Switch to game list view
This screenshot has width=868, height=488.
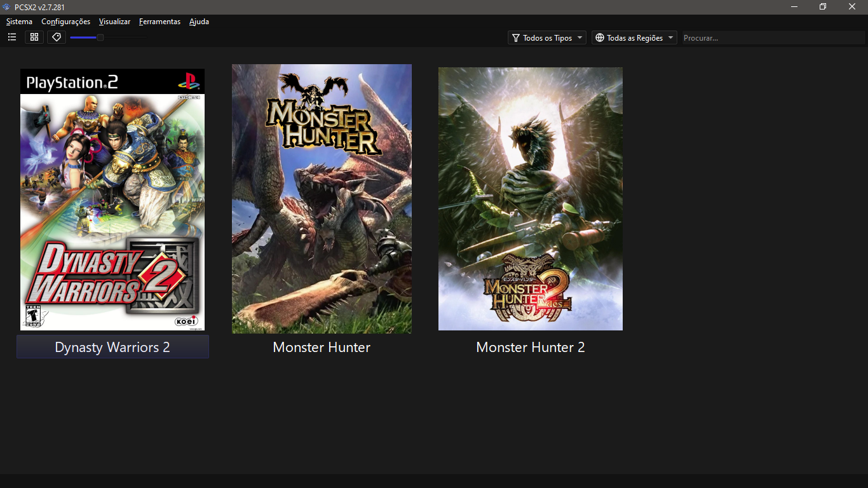point(12,37)
